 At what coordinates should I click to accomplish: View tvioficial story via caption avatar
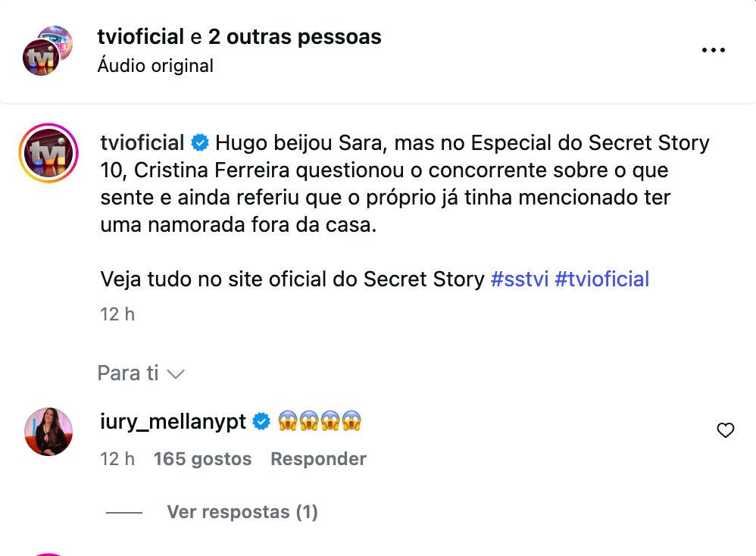point(48,153)
